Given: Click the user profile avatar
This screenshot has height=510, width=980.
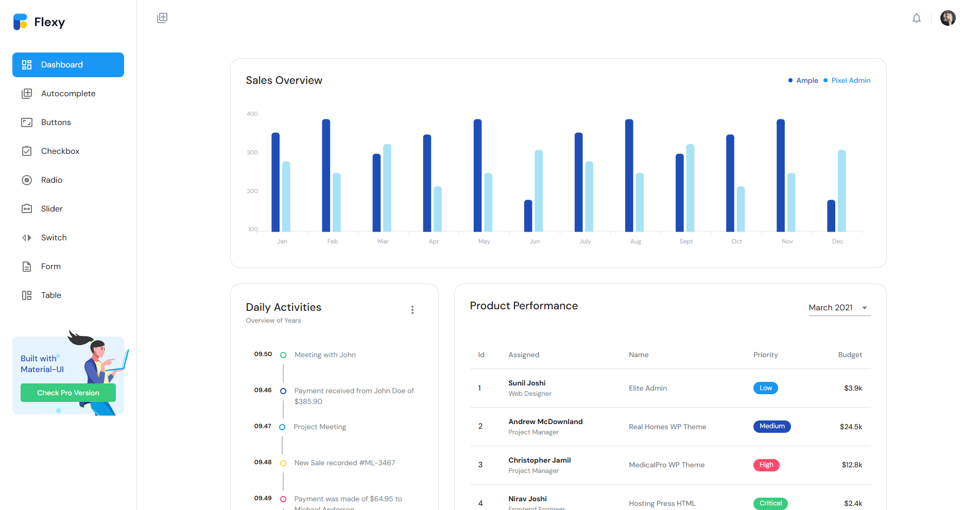Looking at the screenshot, I should click(x=948, y=18).
